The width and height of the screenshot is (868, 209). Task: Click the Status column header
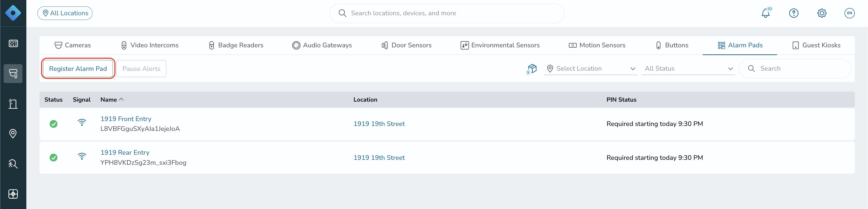coord(53,100)
